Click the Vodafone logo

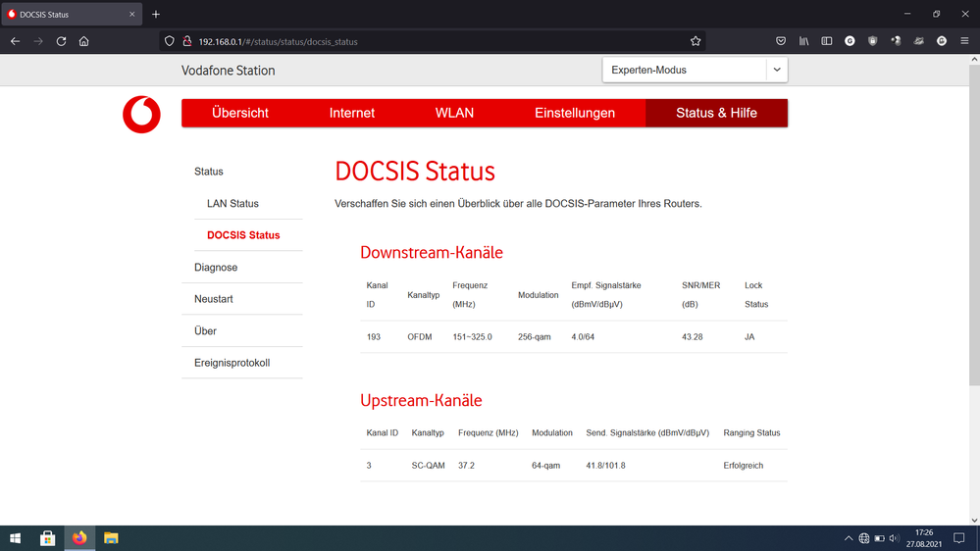coord(141,115)
